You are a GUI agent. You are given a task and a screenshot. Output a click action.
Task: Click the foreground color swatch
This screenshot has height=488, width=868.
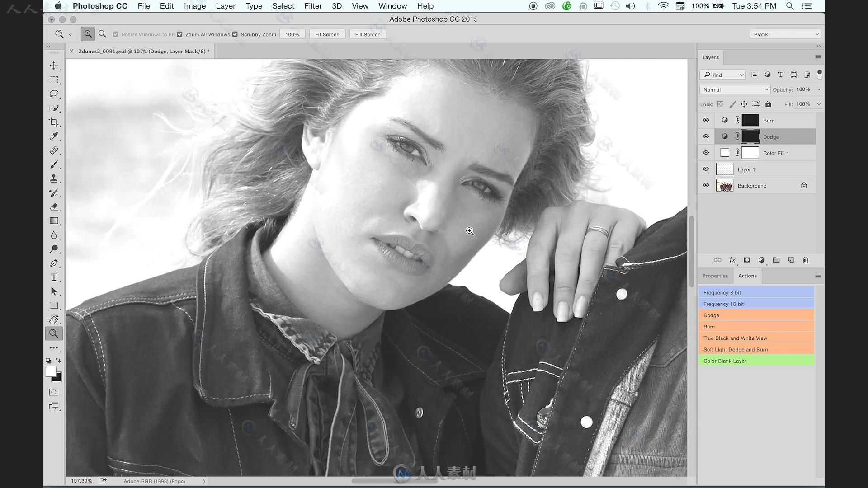pyautogui.click(x=51, y=371)
